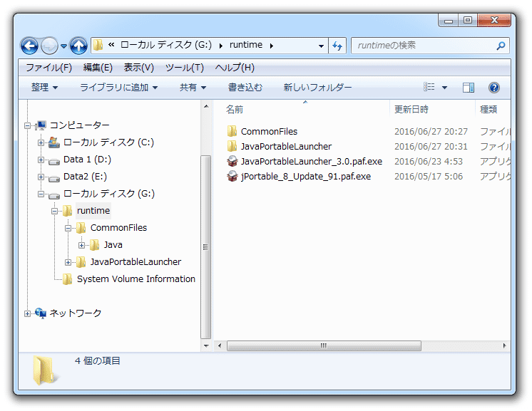Change the view mode icon

(x=429, y=87)
